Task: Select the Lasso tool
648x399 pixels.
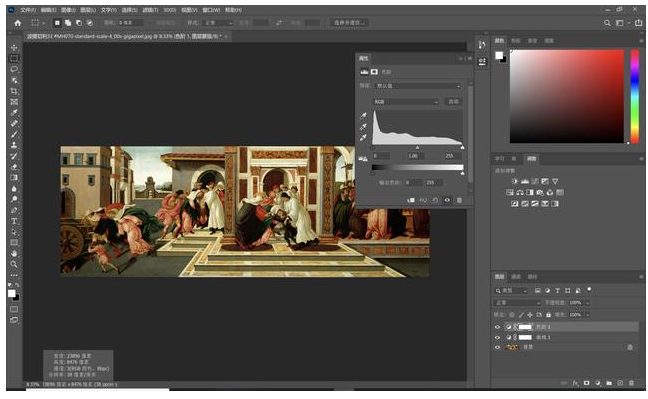Action: click(x=14, y=69)
